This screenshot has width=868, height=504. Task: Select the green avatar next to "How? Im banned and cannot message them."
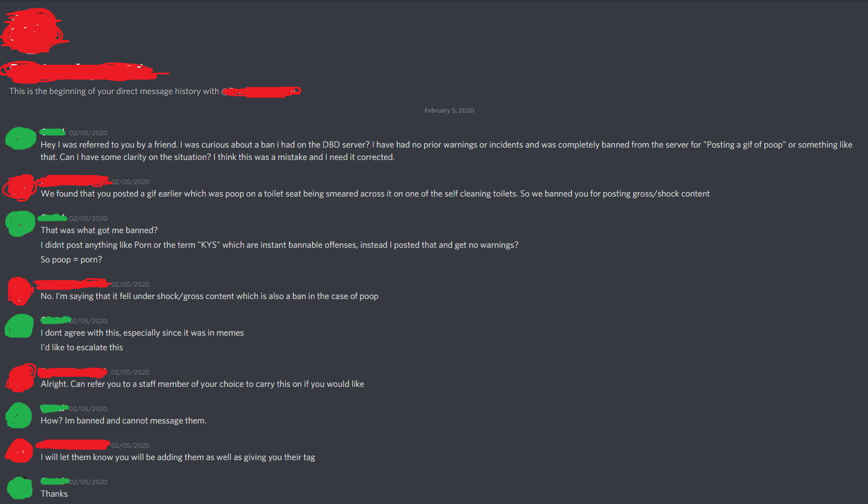click(20, 414)
